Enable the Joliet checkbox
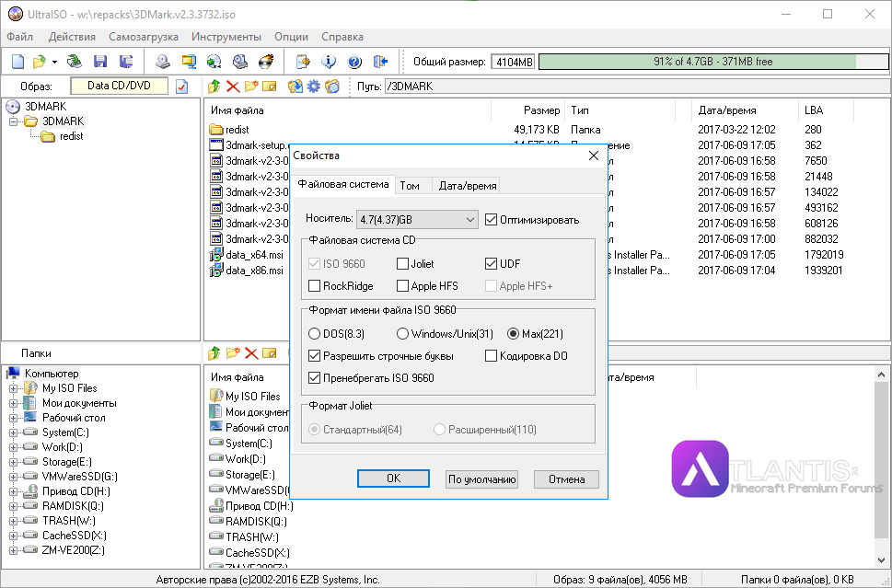 [x=402, y=264]
